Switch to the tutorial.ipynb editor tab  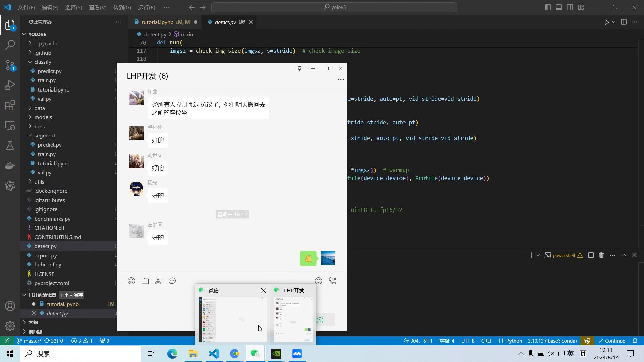click(x=165, y=22)
